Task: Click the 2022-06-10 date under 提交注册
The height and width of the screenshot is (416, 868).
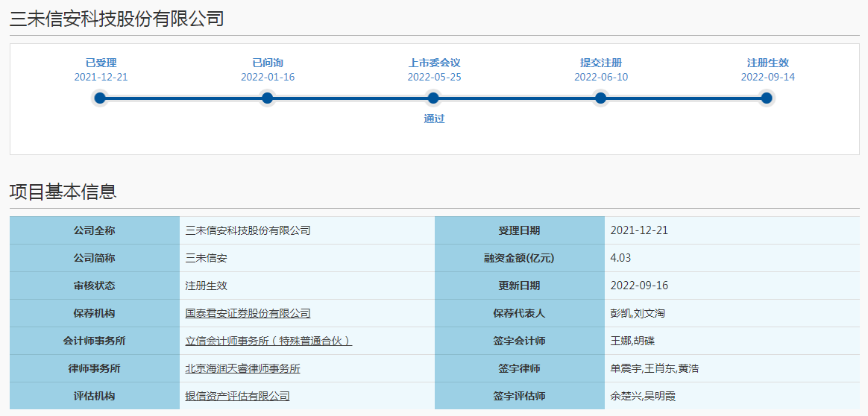Action: click(600, 77)
